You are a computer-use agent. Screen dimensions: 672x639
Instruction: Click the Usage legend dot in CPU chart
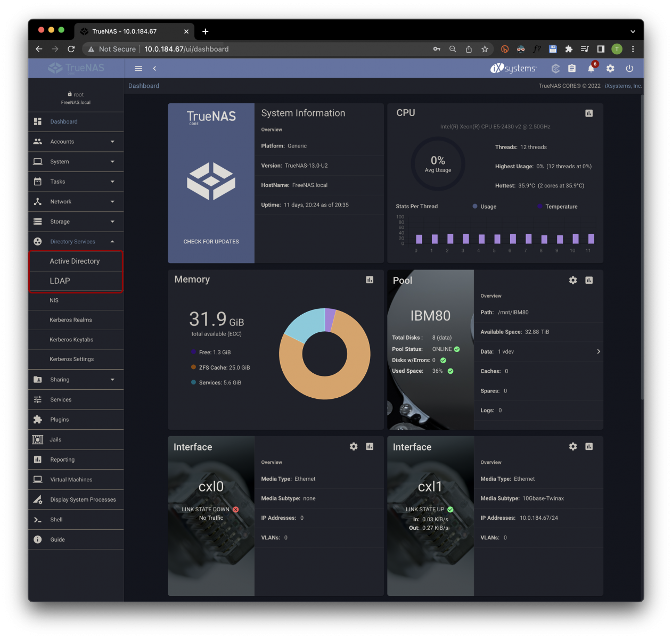[x=475, y=206]
